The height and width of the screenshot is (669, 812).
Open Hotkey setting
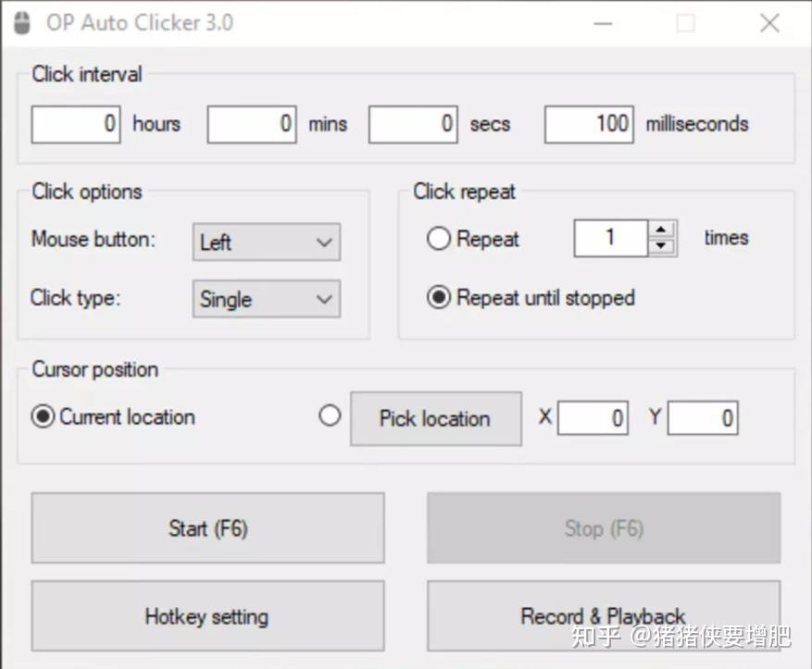coord(207,616)
